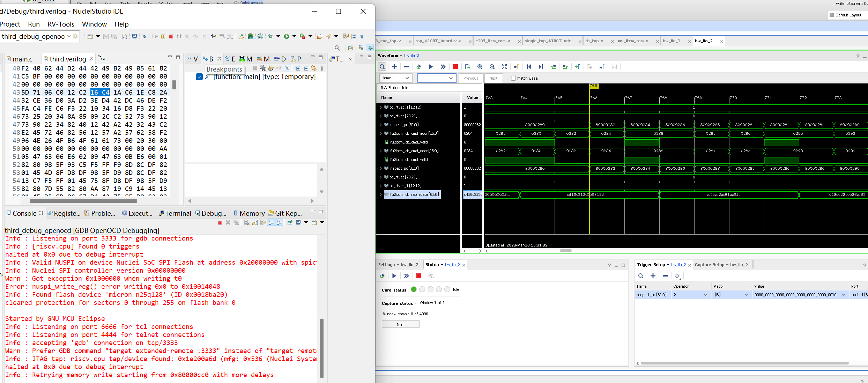
Task: Click the Trigger Setup horizontal scrollbar
Action: click(x=745, y=363)
